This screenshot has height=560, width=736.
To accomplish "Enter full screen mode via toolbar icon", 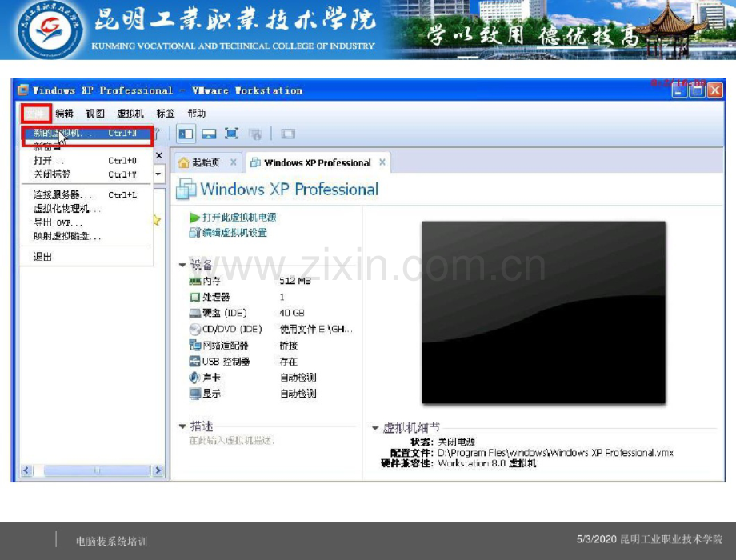I will click(x=232, y=134).
